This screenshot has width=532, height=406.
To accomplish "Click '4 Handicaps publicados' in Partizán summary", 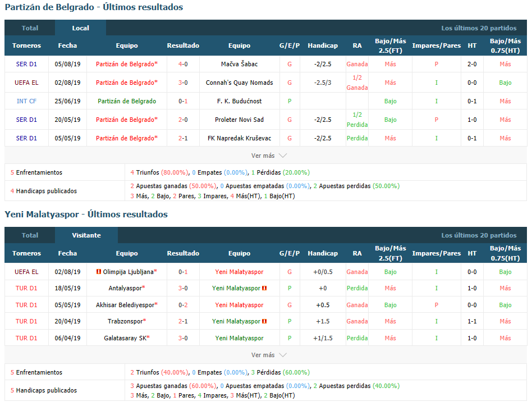I will click(x=44, y=191).
